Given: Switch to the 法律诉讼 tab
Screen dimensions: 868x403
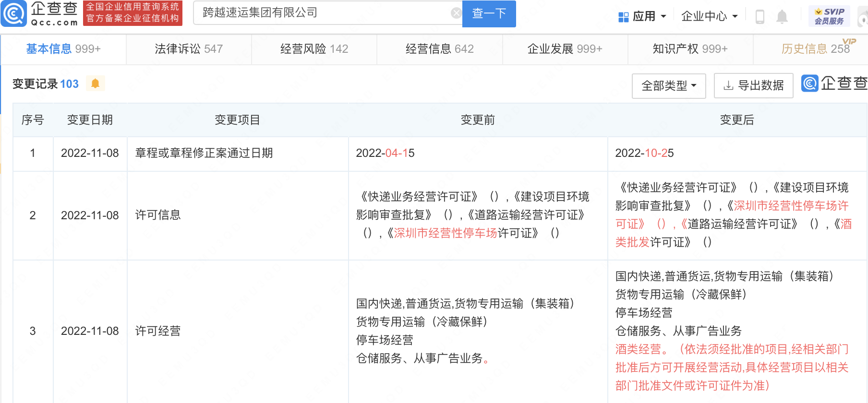Looking at the screenshot, I should (x=189, y=49).
